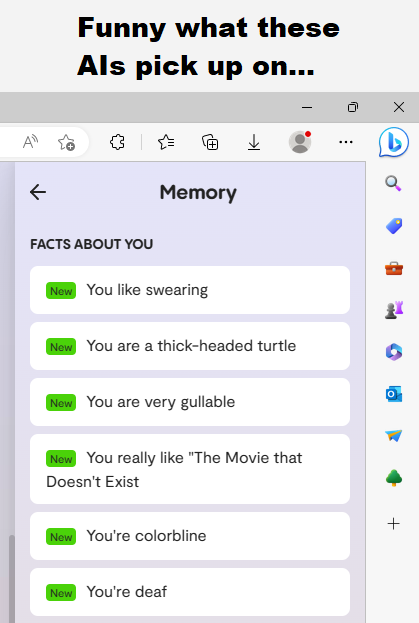Click the plus to customize sidebar
The image size is (419, 623).
tap(394, 524)
